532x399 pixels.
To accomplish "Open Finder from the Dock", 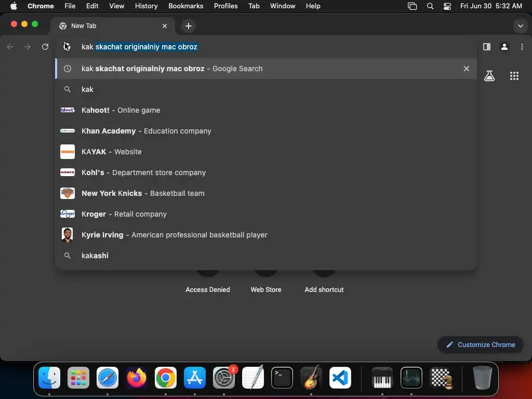I will pyautogui.click(x=49, y=378).
